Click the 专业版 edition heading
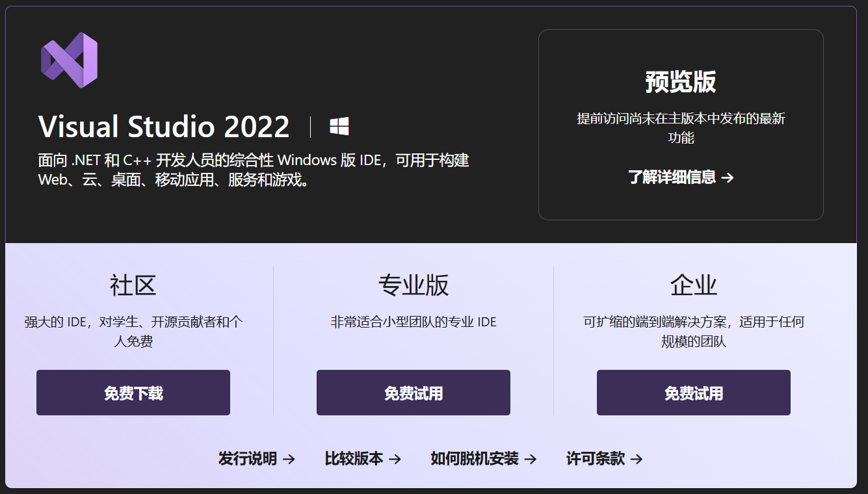This screenshot has width=868, height=494. (x=414, y=285)
